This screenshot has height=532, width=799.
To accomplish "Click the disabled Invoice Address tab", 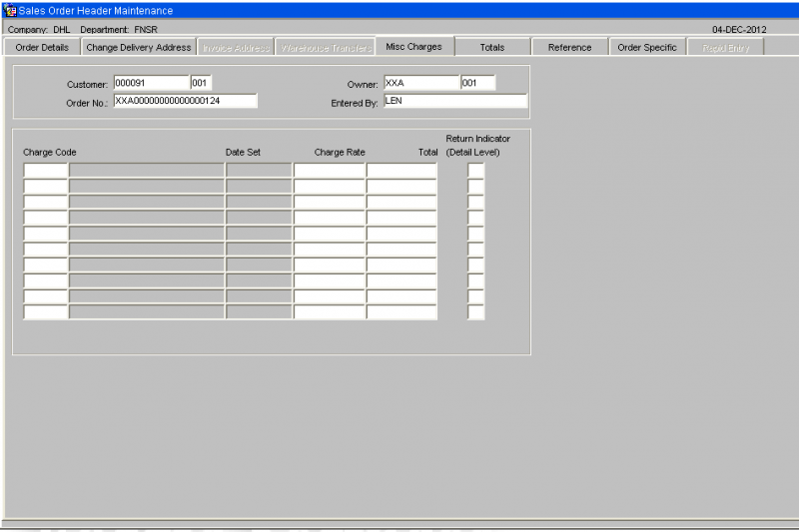I will pyautogui.click(x=236, y=48).
